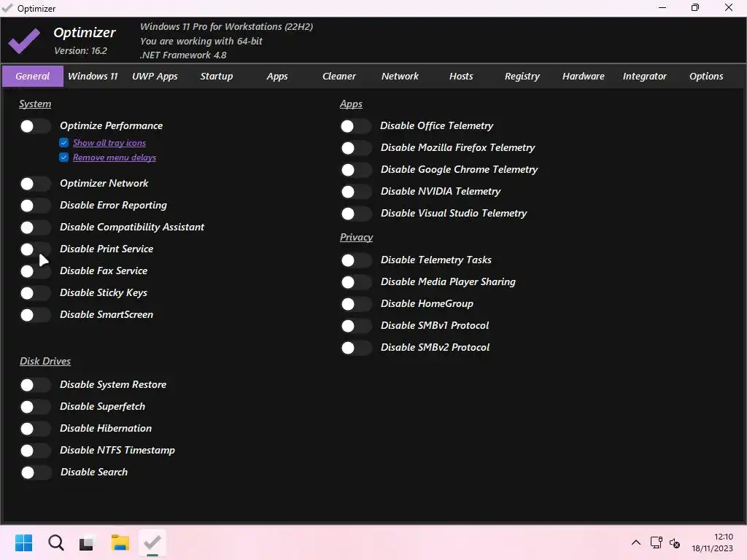
Task: Click Optimizer icon in taskbar
Action: [x=152, y=542]
